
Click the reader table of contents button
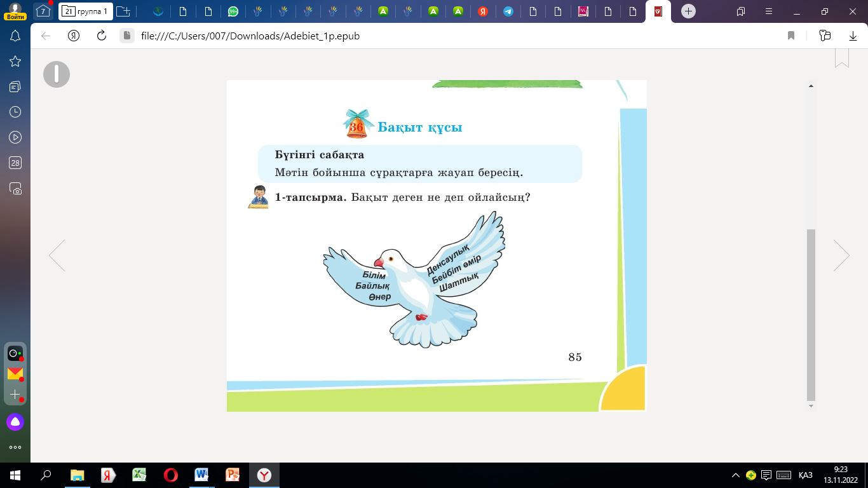[x=57, y=74]
